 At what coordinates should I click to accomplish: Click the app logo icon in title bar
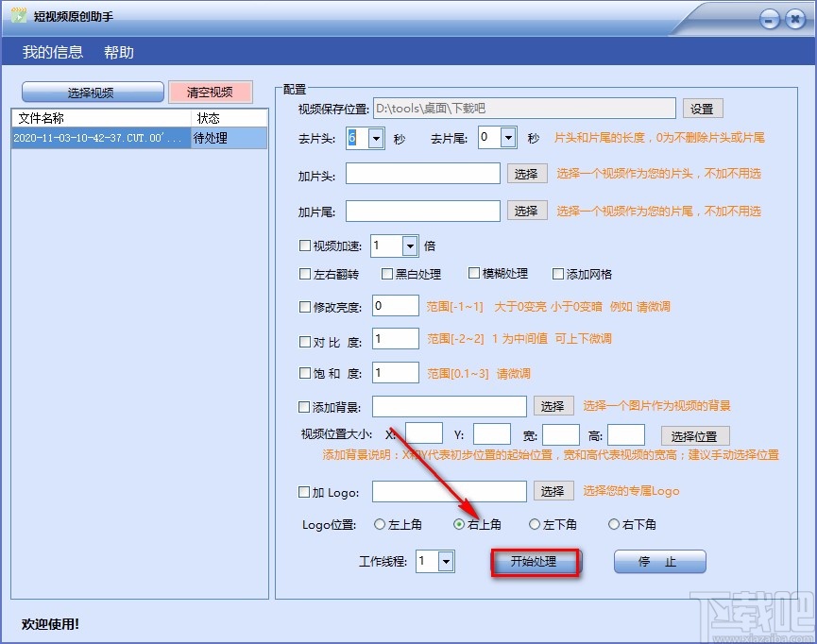(x=19, y=15)
